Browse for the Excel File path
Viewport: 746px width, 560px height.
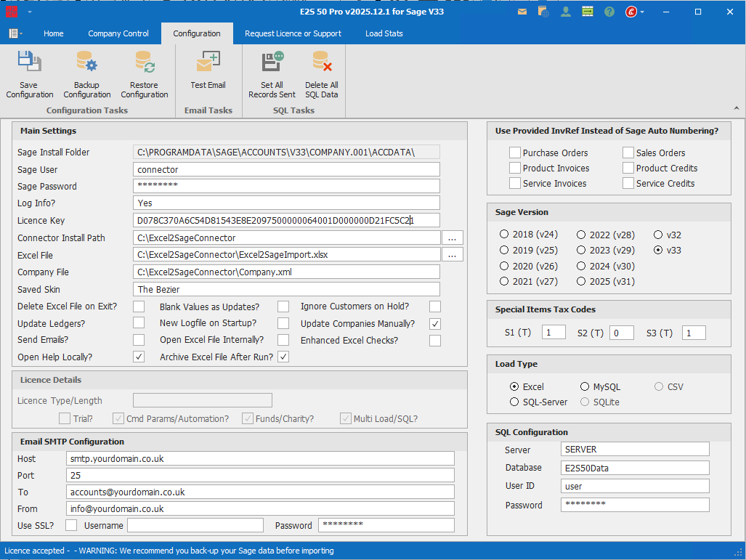(452, 255)
